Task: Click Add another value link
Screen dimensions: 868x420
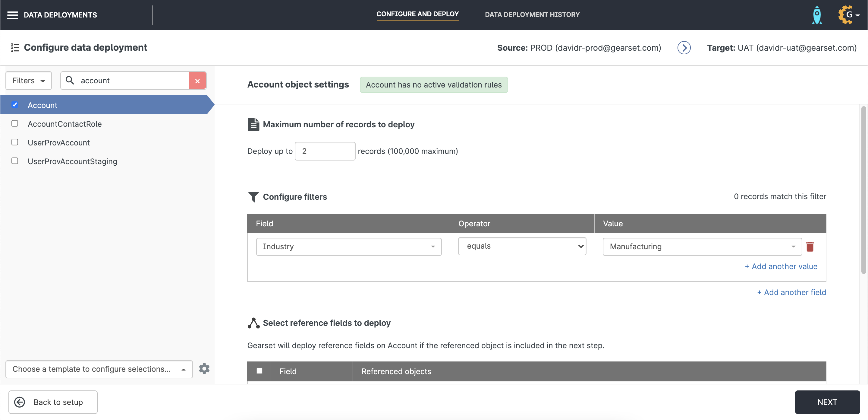Action: pyautogui.click(x=781, y=266)
